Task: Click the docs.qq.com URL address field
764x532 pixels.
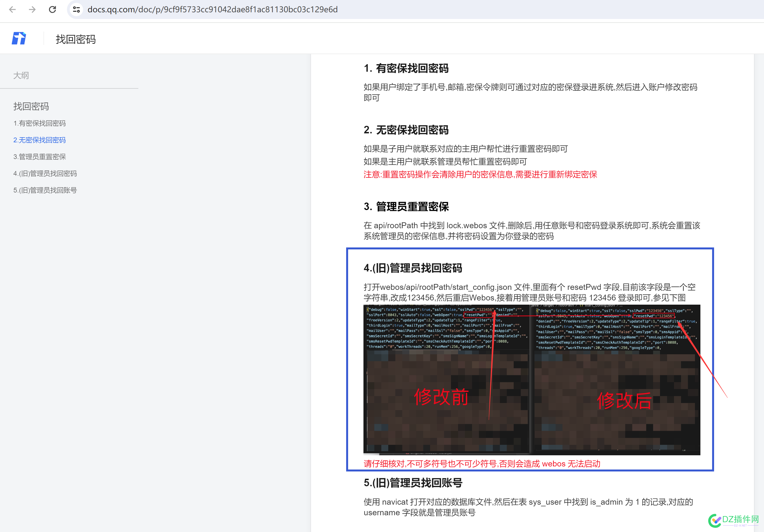Action: [x=212, y=9]
